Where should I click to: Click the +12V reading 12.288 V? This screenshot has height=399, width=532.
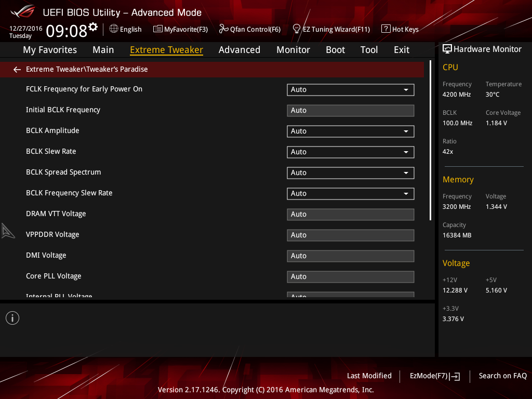pos(455,290)
